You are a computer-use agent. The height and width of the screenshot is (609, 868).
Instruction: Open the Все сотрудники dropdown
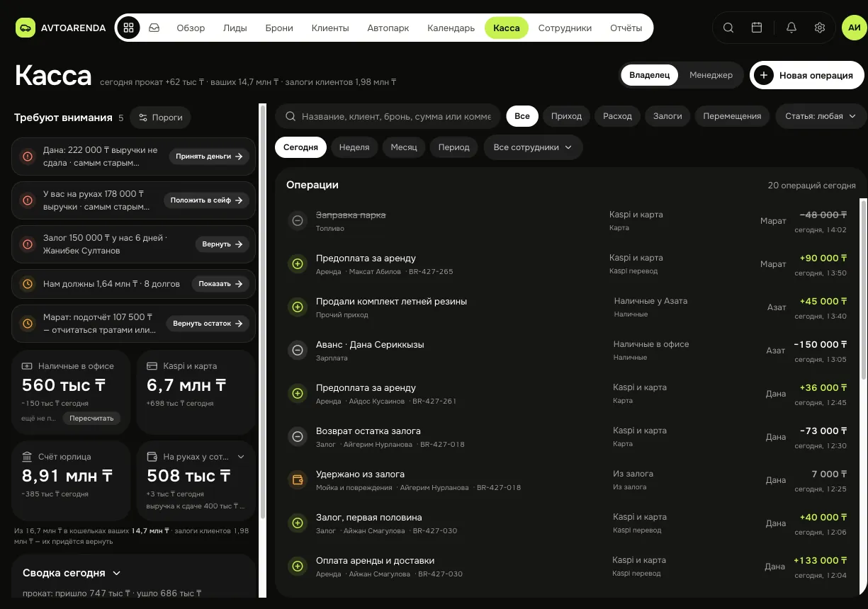(x=534, y=147)
